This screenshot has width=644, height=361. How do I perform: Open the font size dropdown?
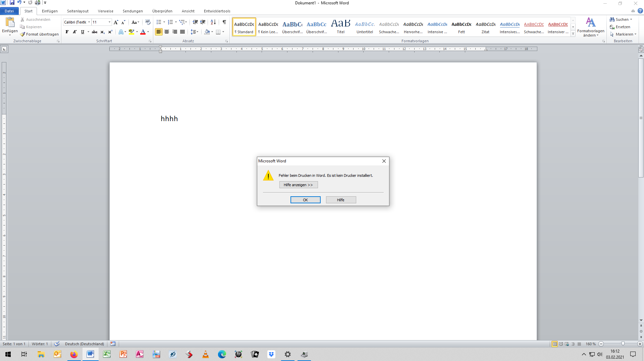[x=109, y=22]
